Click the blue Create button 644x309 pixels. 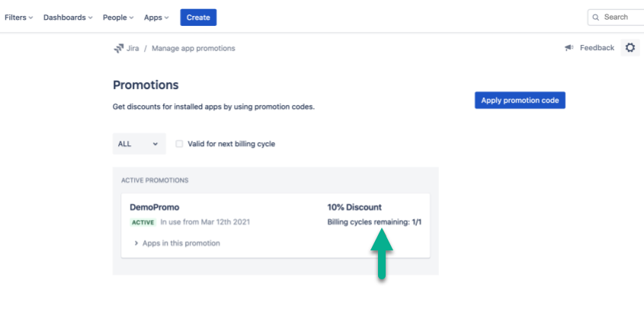[x=198, y=17]
